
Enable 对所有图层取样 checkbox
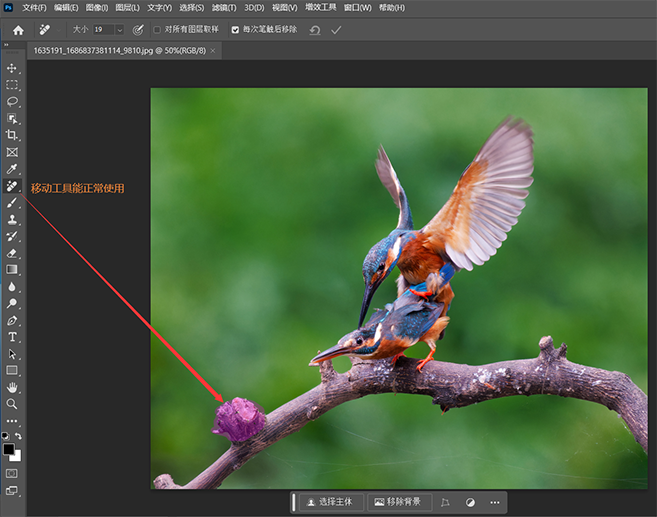(x=157, y=30)
